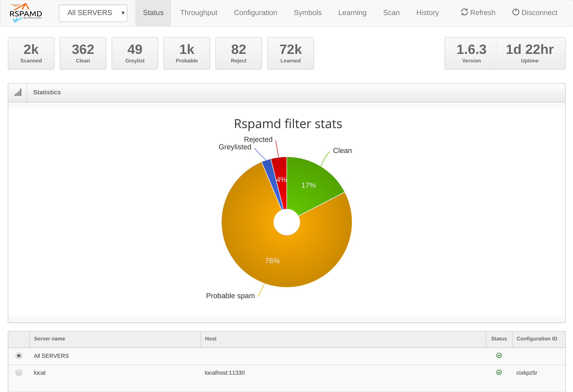
Task: Click the Server name column header
Action: click(x=50, y=339)
